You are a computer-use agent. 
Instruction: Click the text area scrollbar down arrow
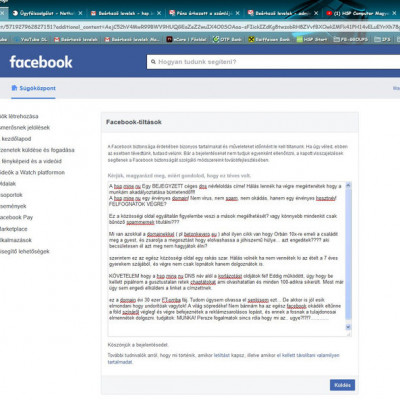pyautogui.click(x=348, y=327)
